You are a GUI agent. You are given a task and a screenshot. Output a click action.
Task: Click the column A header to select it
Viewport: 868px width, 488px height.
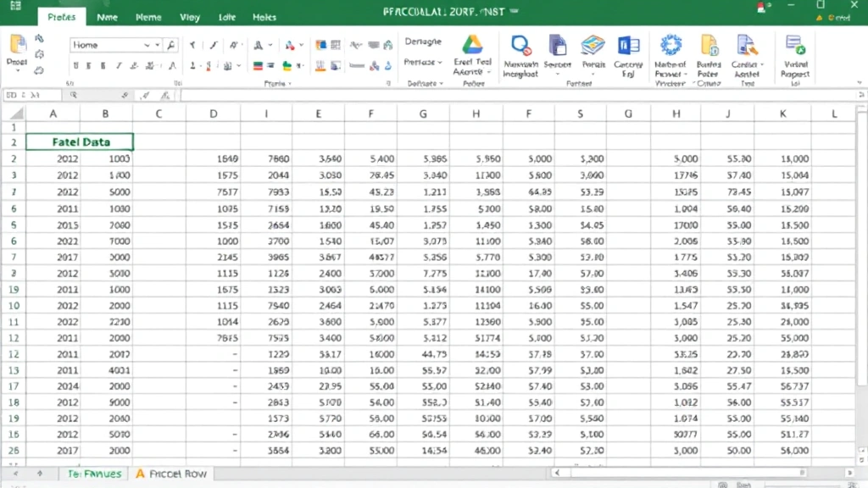pyautogui.click(x=53, y=112)
